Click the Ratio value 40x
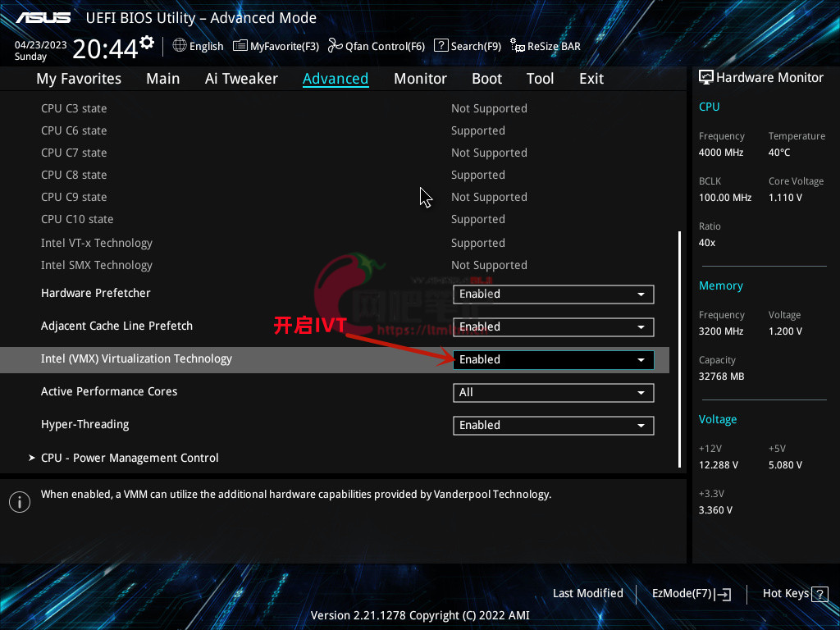Screen dimensions: 840x630 click(x=707, y=243)
